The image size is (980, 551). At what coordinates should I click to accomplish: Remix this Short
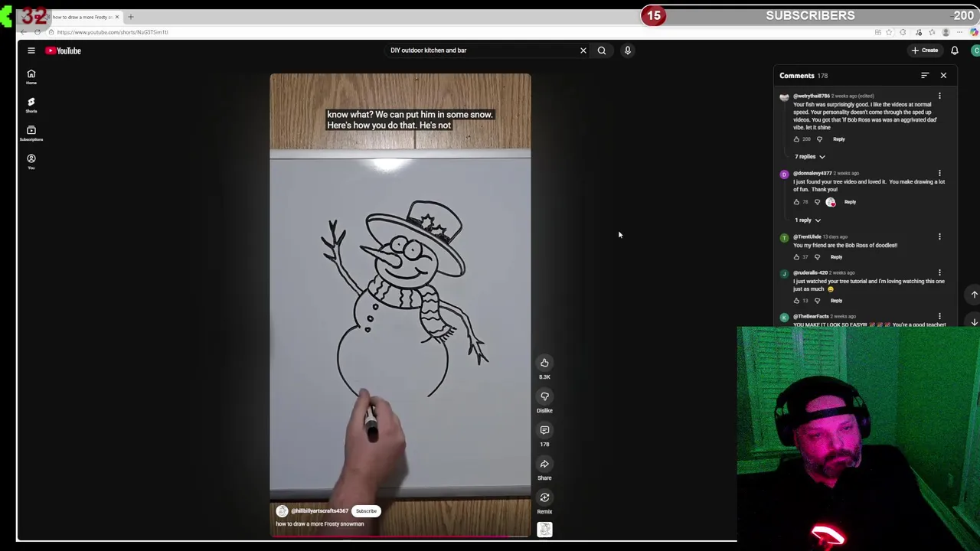[x=544, y=497]
